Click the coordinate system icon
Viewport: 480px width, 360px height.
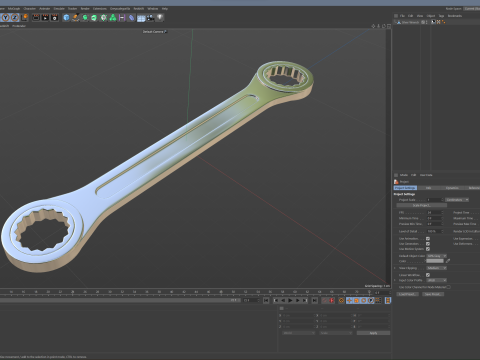click(24, 17)
